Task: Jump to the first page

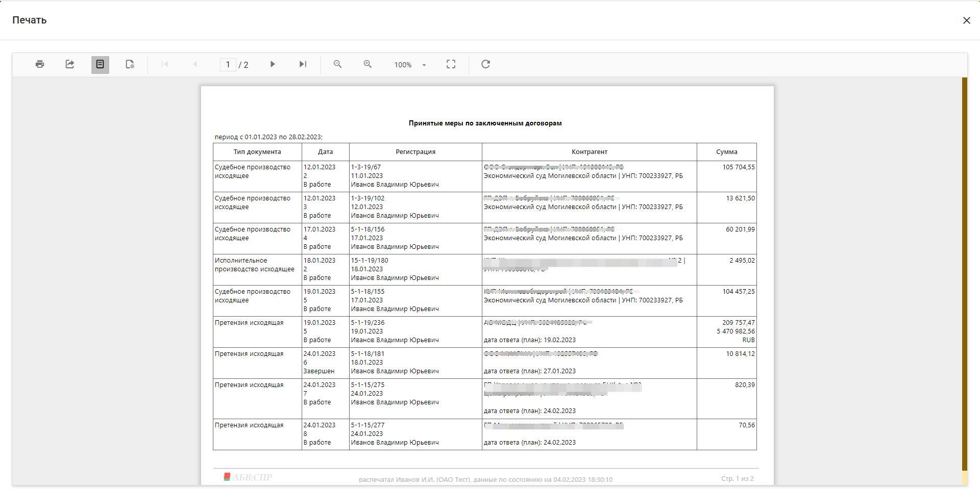Action: click(x=164, y=64)
